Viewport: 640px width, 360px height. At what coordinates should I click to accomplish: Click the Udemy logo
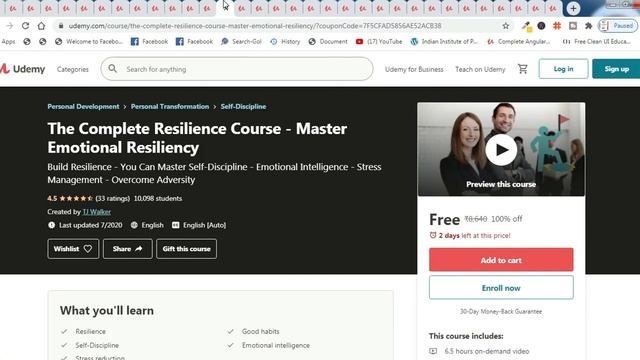(22, 69)
